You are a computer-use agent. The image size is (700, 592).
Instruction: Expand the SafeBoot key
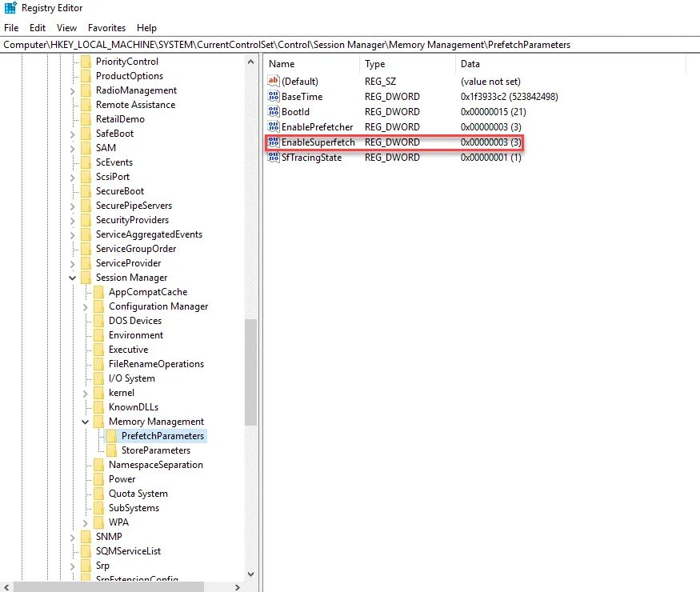72,134
